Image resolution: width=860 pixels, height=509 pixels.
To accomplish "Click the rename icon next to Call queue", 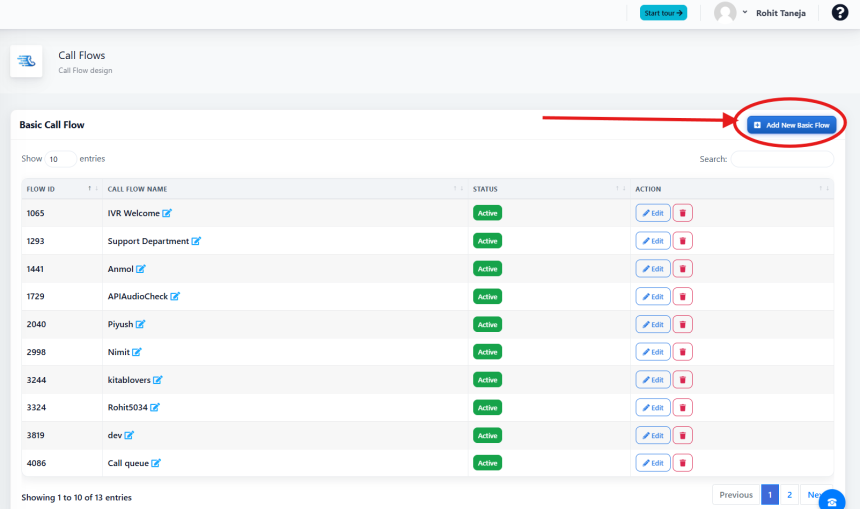I will pos(156,463).
